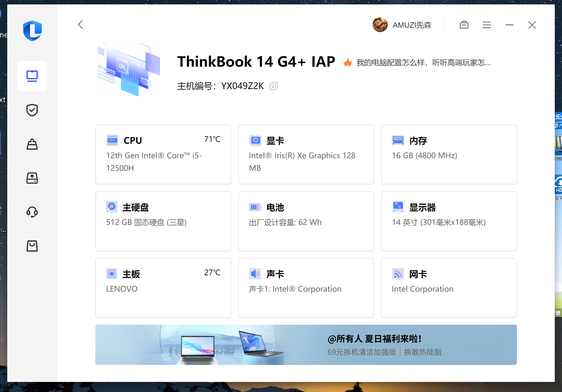Copy the host serial number icon
Viewport: 562px width, 392px height.
(274, 86)
